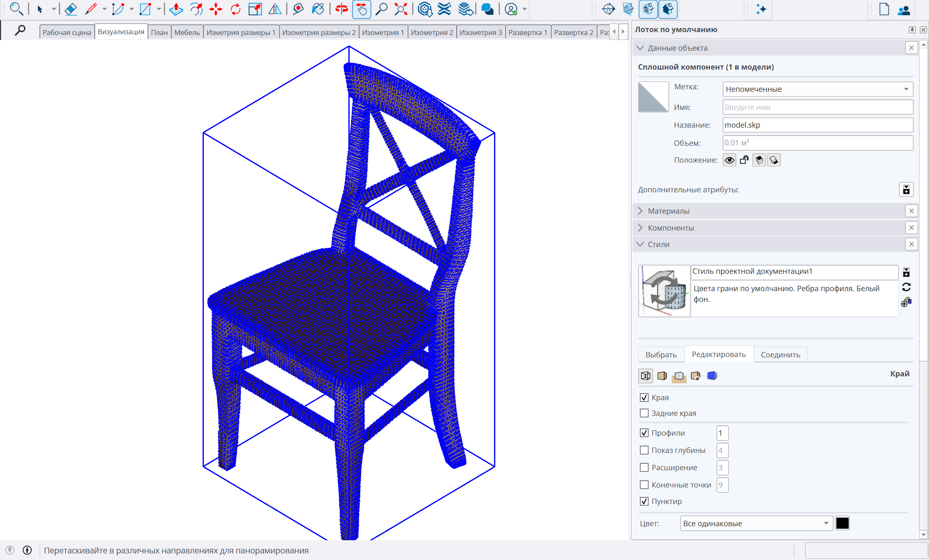Toggle the component visibility eye icon

729,160
